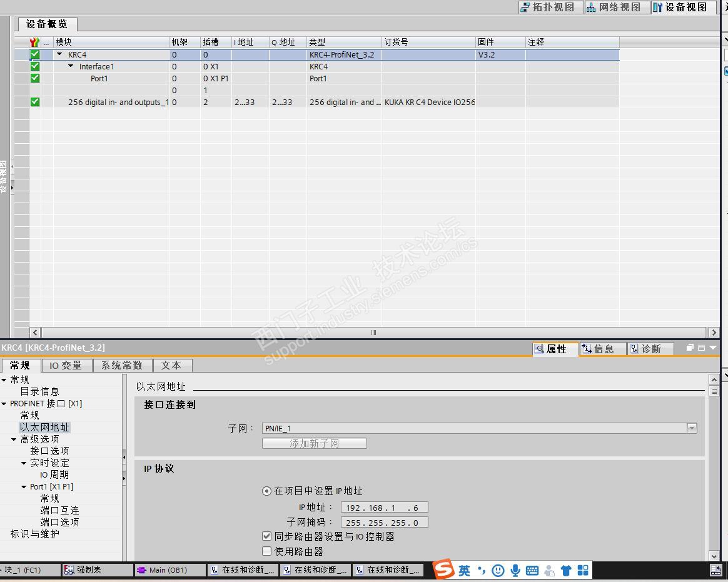
Task: Click status bar icon at bottom right
Action: 715,569
